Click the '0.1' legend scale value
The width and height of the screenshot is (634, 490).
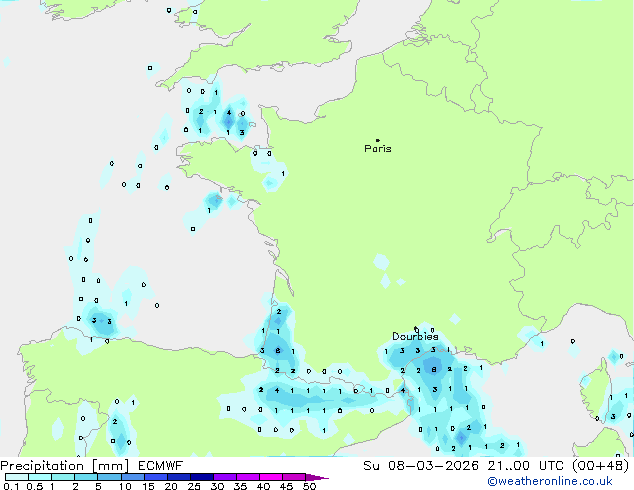[11, 486]
